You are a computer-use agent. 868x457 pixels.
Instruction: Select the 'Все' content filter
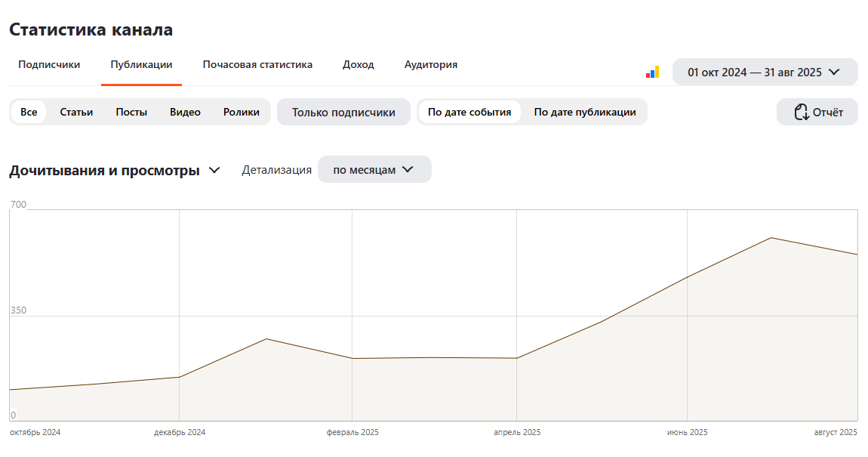tap(29, 112)
